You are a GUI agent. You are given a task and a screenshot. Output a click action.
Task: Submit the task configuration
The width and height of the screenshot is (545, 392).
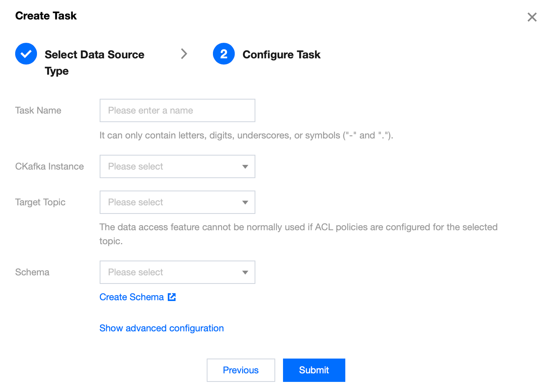click(x=314, y=370)
